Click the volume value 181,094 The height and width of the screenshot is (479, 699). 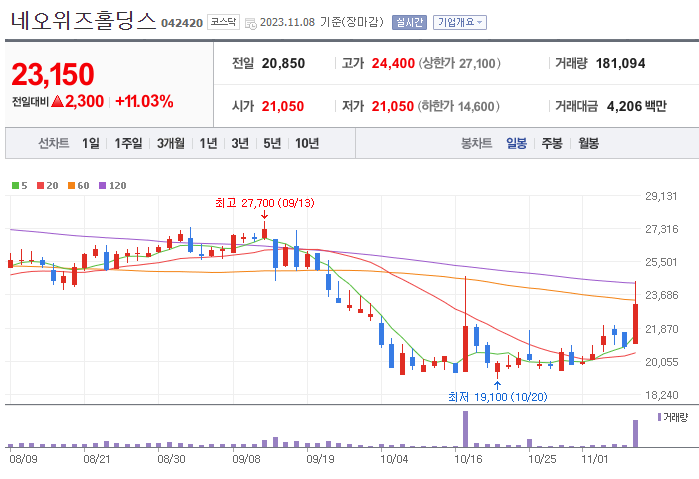(x=620, y=63)
